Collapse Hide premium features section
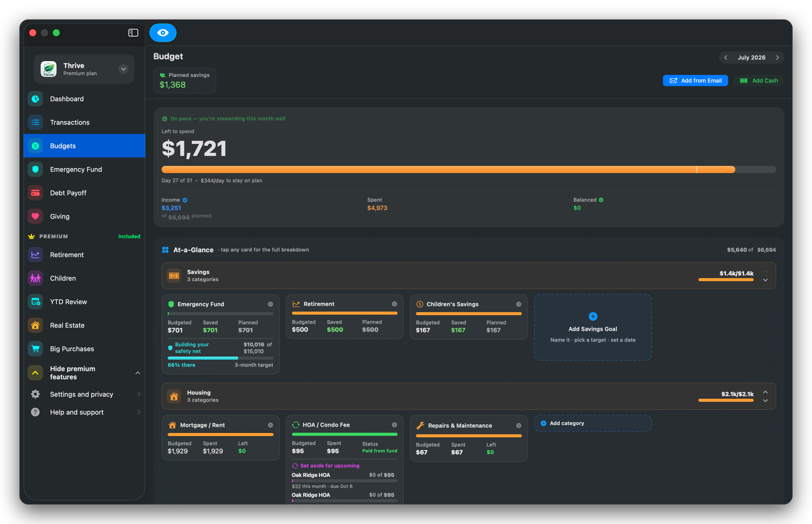 [85, 373]
